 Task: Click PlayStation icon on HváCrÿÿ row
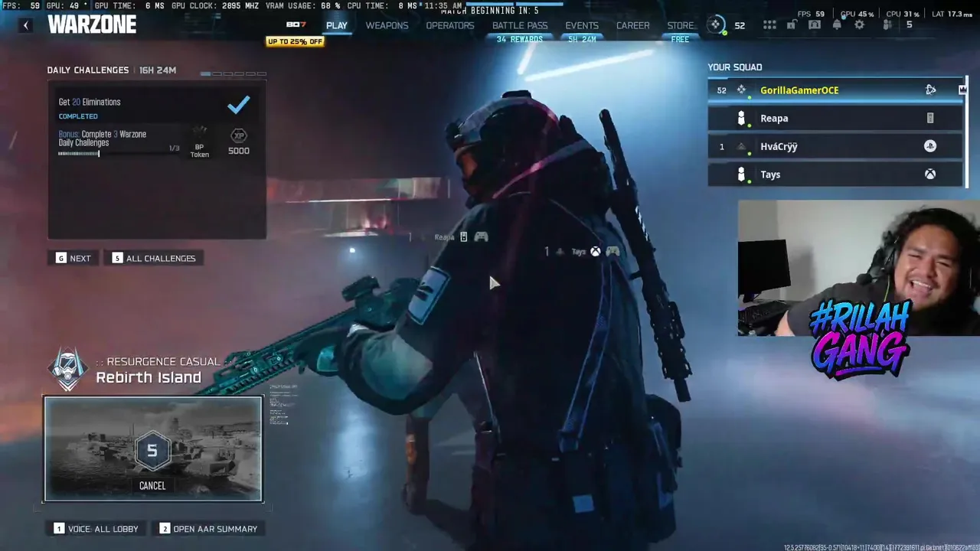(x=930, y=146)
